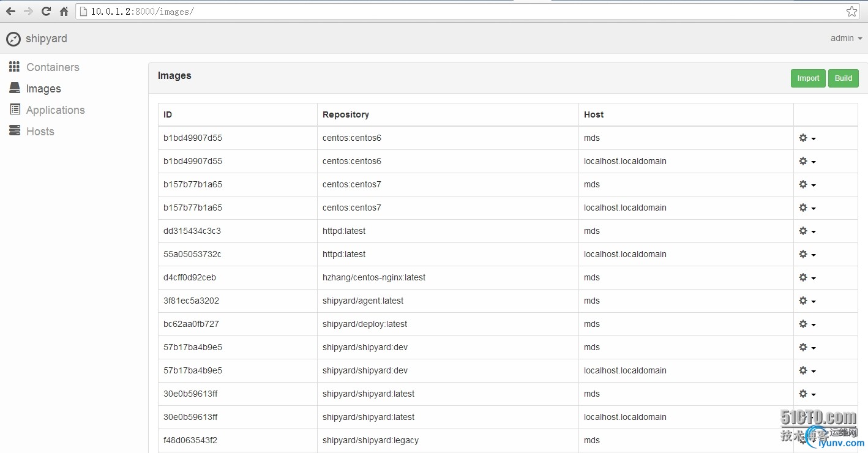Click repository shipyard/agent:latest

tap(363, 301)
